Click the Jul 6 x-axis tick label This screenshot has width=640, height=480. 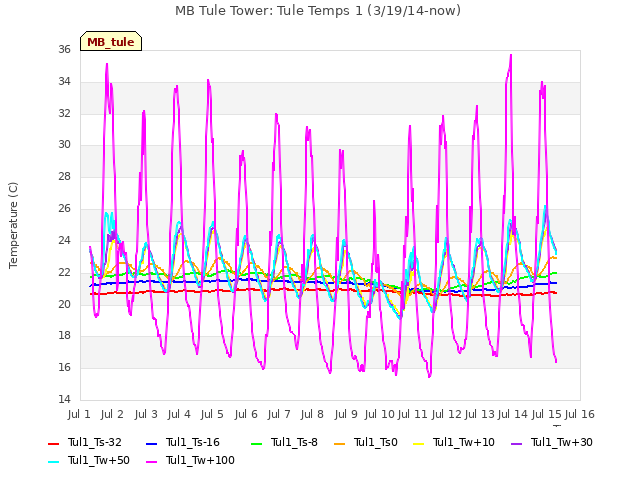(x=246, y=414)
